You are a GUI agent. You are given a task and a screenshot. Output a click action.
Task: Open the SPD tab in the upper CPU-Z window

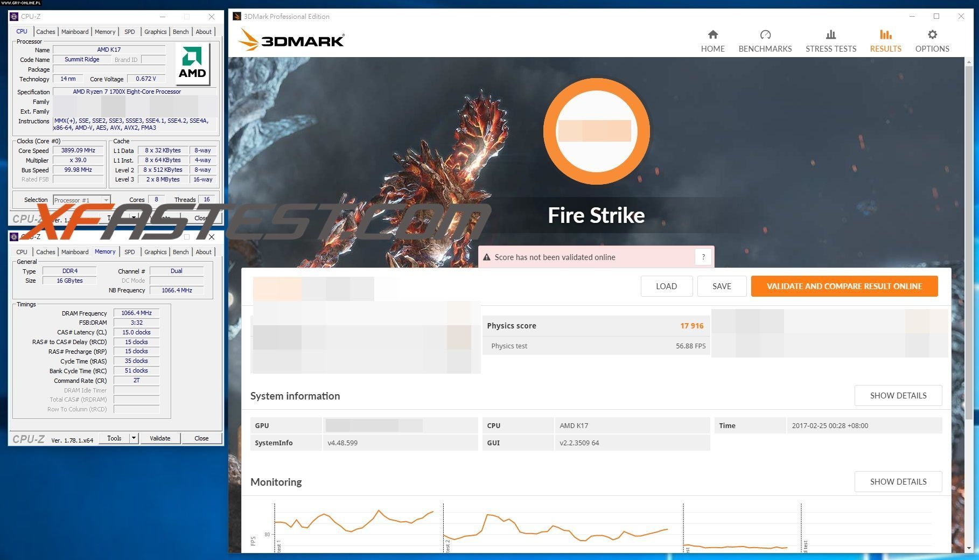pyautogui.click(x=129, y=32)
